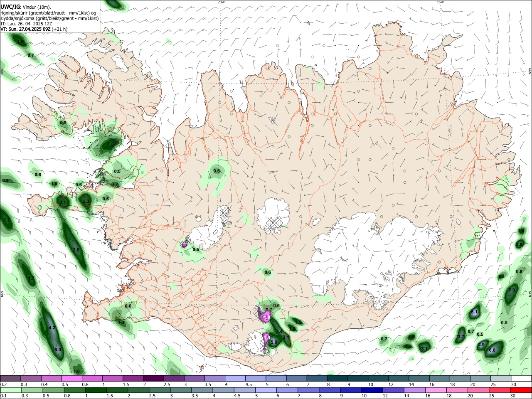The width and height of the screenshot is (532, 399).
Task: Click the light pink bottom-row swatch starting at 16
Action: point(436,390)
